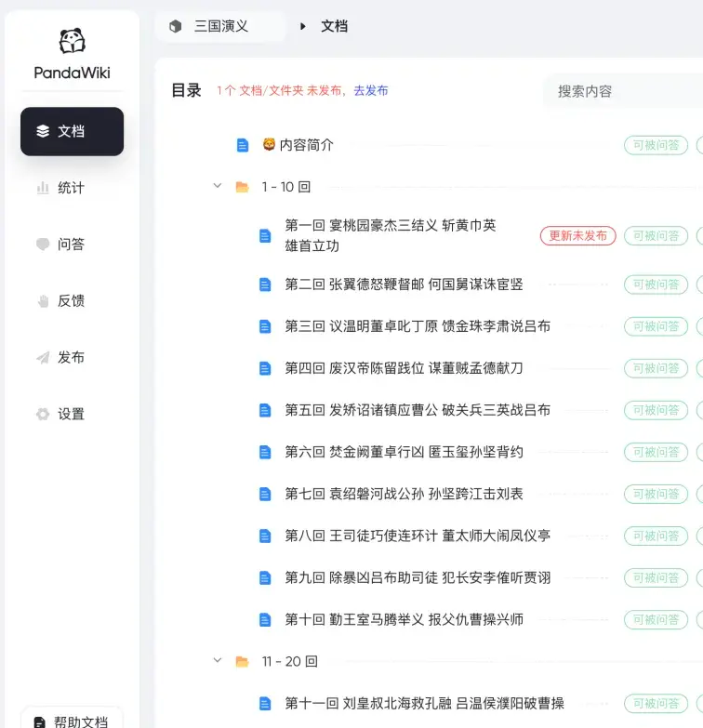
Task: Open 第一回 宴桃园豪杰三结义 document
Action: (391, 235)
